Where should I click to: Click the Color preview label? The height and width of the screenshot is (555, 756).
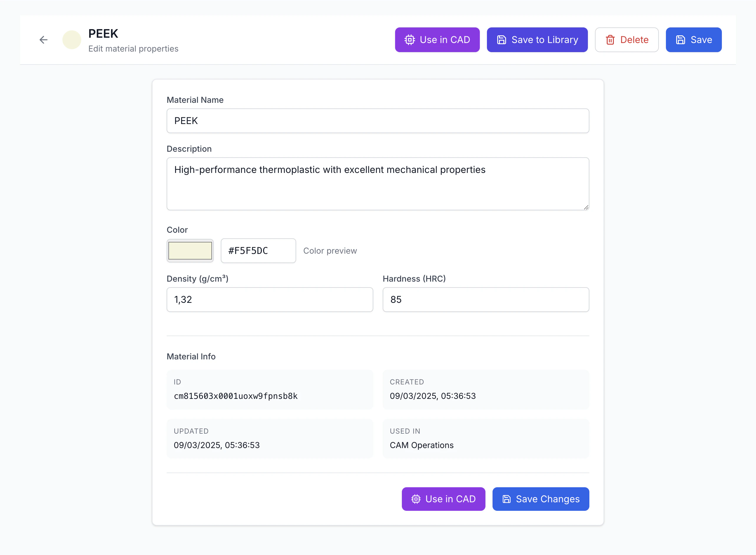330,251
